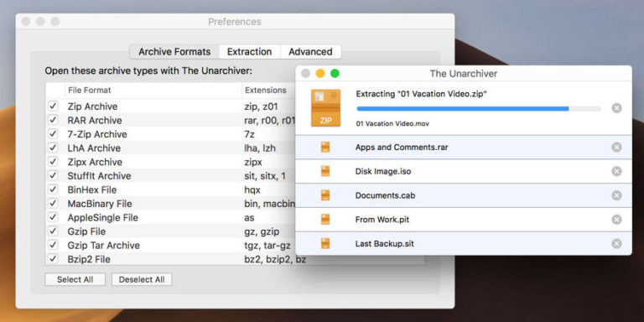Toggle the Bzip2 File checkbox
Screen dimensions: 644x322
(x=53, y=259)
